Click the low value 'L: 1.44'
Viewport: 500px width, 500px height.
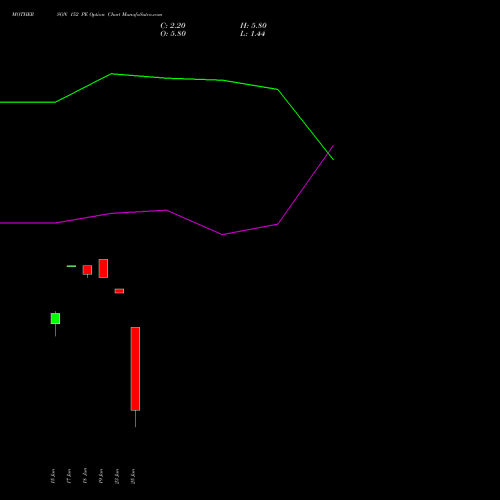[x=253, y=34]
